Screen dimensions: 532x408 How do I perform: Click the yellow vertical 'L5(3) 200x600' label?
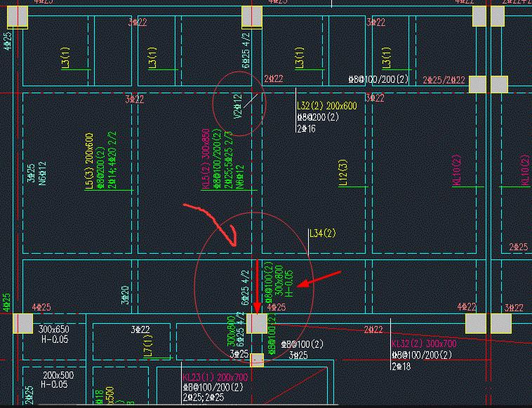89,161
